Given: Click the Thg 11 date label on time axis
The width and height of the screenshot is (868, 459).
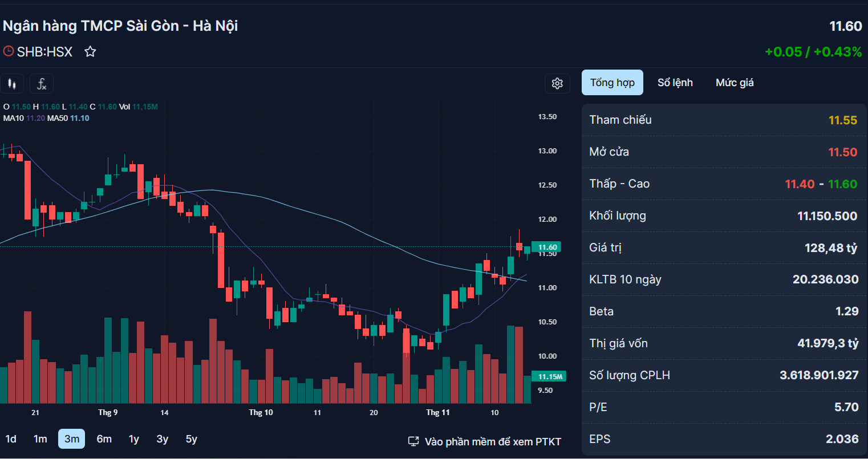Looking at the screenshot, I should point(438,412).
